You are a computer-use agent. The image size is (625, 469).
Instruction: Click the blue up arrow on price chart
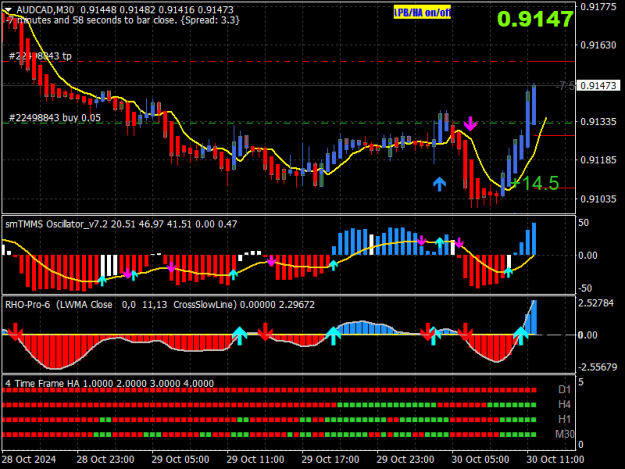(x=439, y=184)
